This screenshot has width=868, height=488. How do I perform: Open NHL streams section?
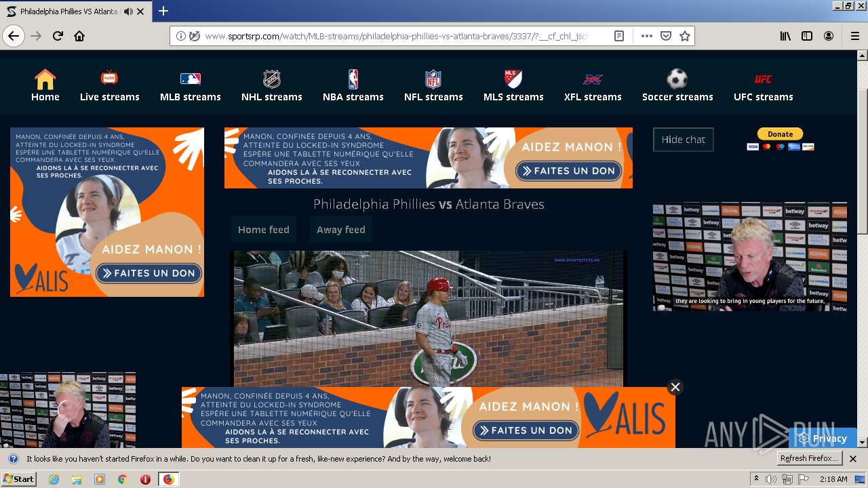(271, 86)
